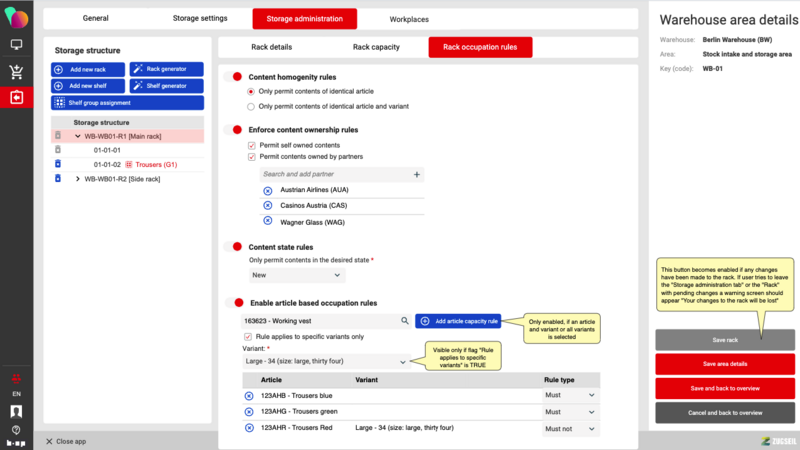Open the monitor icon in sidebar

(x=16, y=45)
